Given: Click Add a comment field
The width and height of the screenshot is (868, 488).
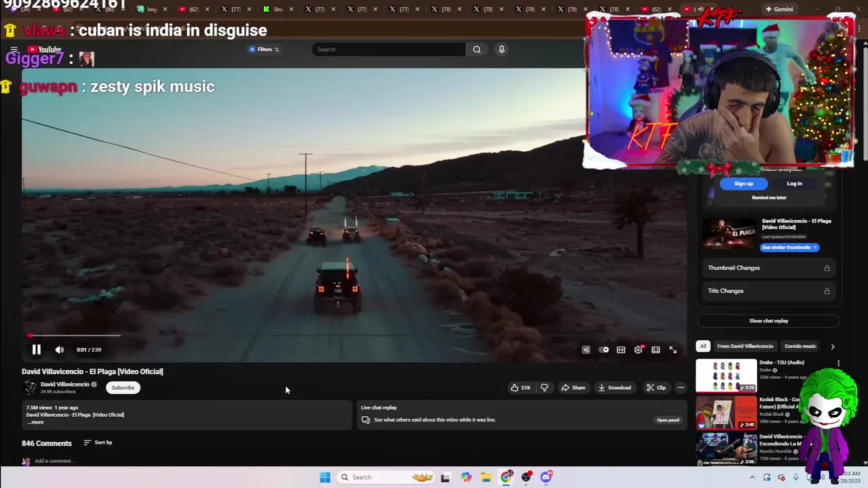Looking at the screenshot, I should (54, 461).
